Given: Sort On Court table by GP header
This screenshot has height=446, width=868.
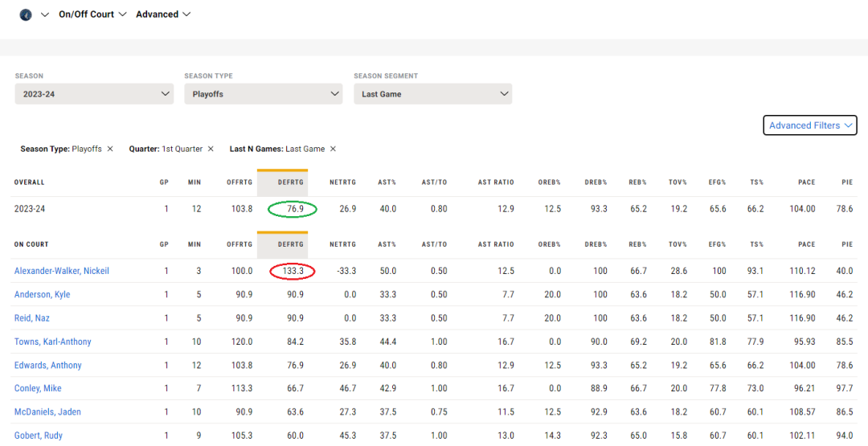Looking at the screenshot, I should 164,244.
